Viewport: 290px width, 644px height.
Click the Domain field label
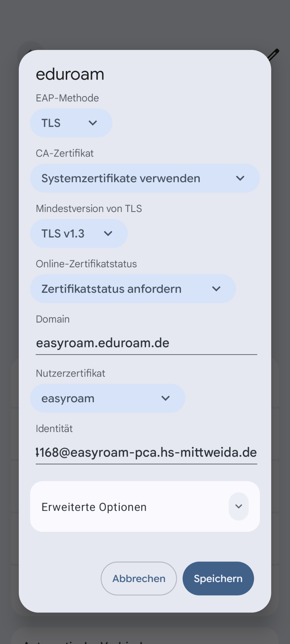pos(53,319)
